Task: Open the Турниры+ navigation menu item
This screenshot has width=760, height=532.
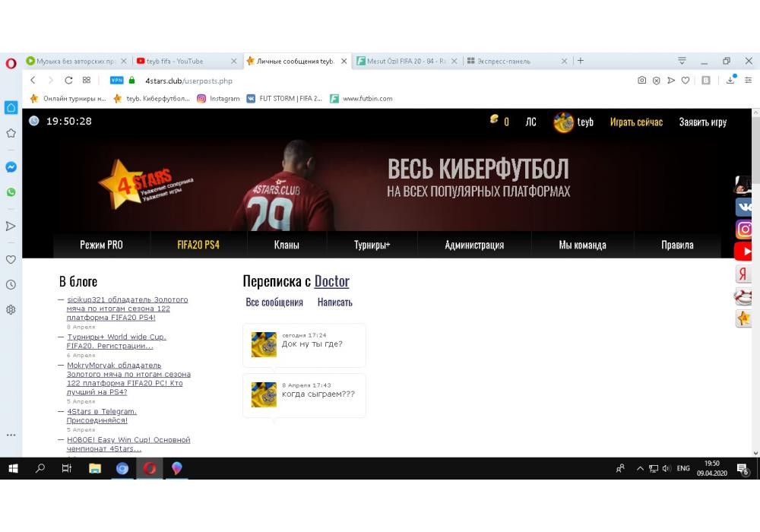Action: point(372,245)
